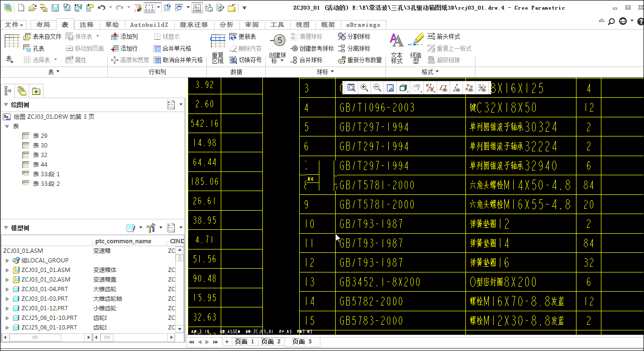Click model tree vertical scrollbar down arrow
The height and width of the screenshot is (351, 644).
[180, 328]
